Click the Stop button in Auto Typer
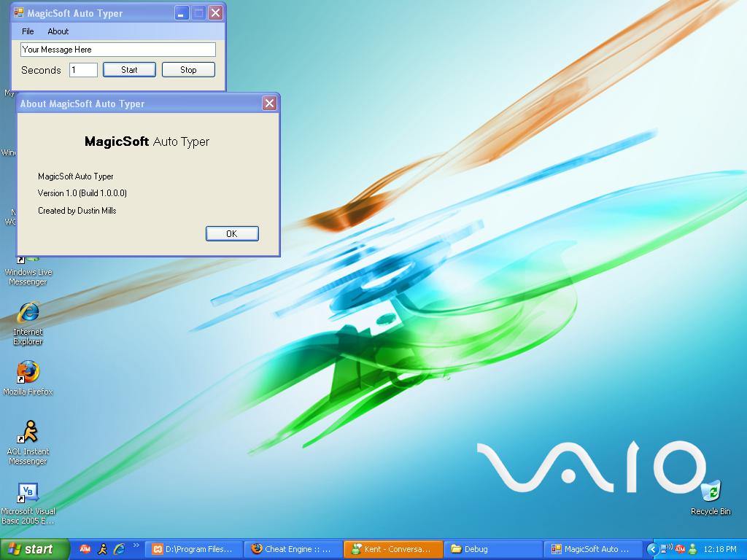This screenshot has height=560, width=747. [x=188, y=70]
